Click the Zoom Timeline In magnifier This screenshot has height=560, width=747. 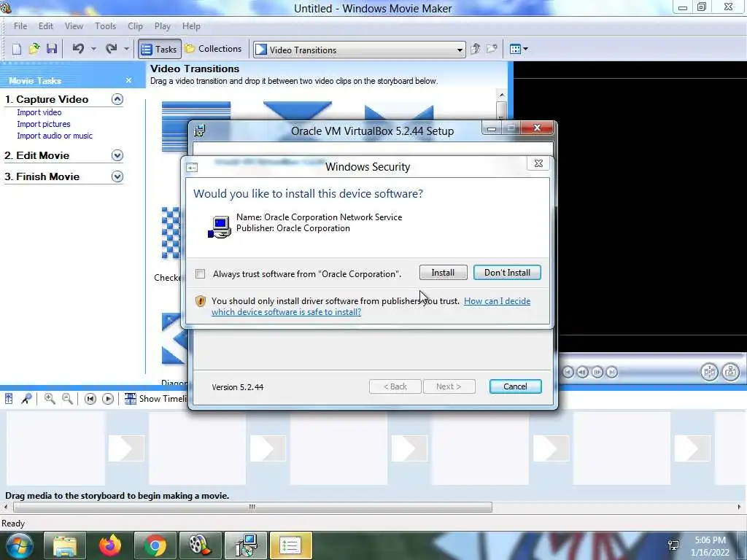coord(50,399)
